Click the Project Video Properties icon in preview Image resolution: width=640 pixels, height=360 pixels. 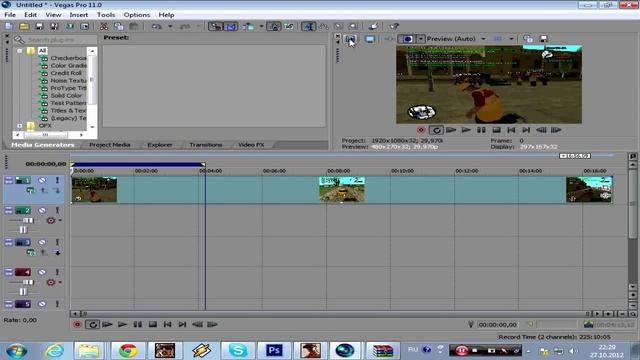point(351,39)
